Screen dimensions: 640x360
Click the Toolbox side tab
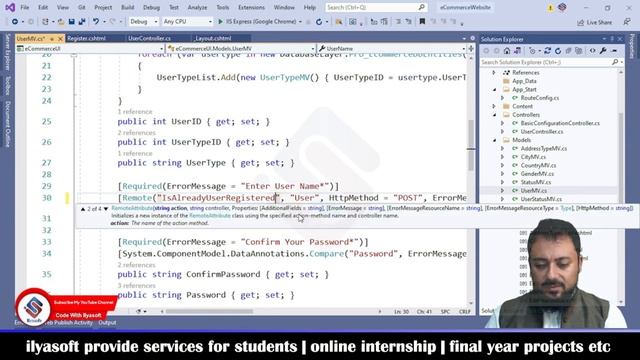tap(7, 85)
